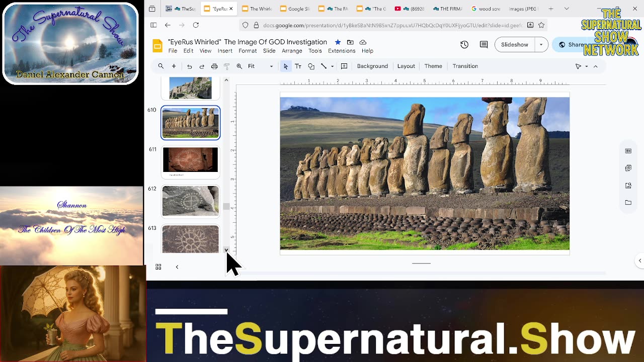The image size is (644, 362).
Task: Open the Extensions menu
Action: click(x=342, y=51)
